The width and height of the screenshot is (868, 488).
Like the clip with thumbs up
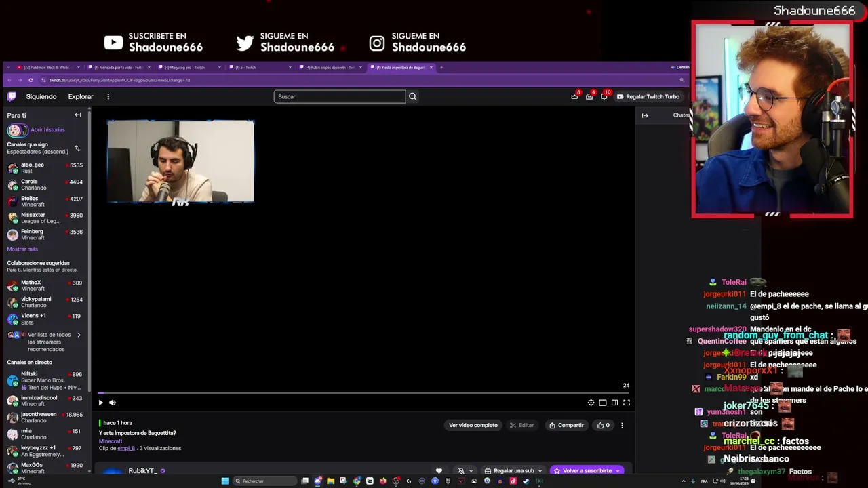click(604, 425)
